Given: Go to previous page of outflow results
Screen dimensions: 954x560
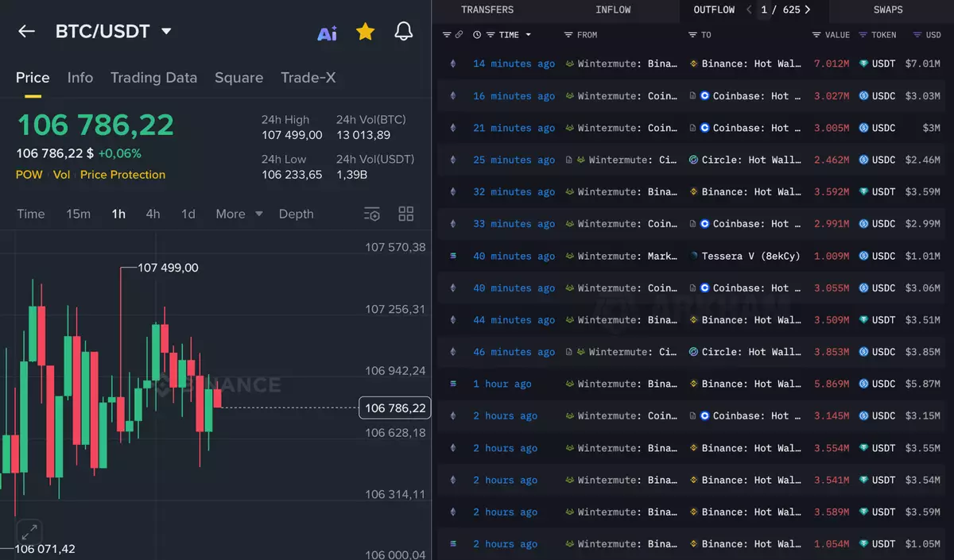Looking at the screenshot, I should [x=749, y=10].
